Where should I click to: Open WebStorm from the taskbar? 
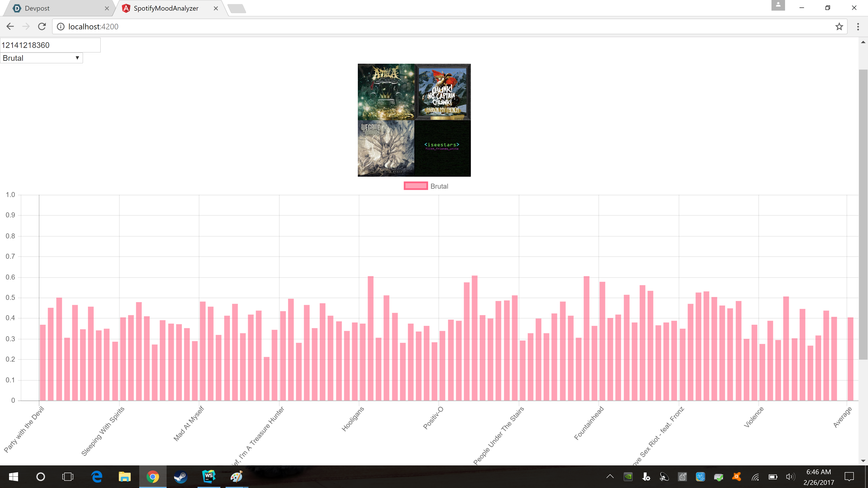[209, 476]
